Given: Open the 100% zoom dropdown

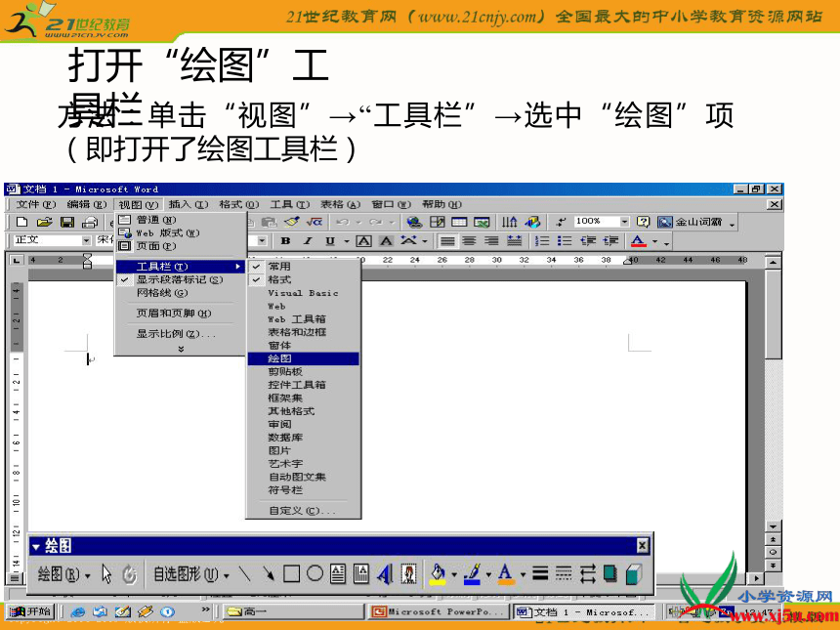Looking at the screenshot, I should (x=624, y=222).
